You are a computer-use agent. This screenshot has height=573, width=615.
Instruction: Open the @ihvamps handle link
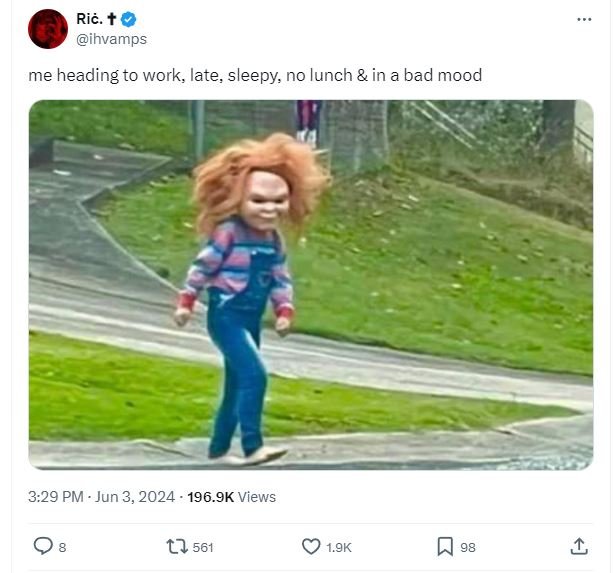click(x=111, y=39)
